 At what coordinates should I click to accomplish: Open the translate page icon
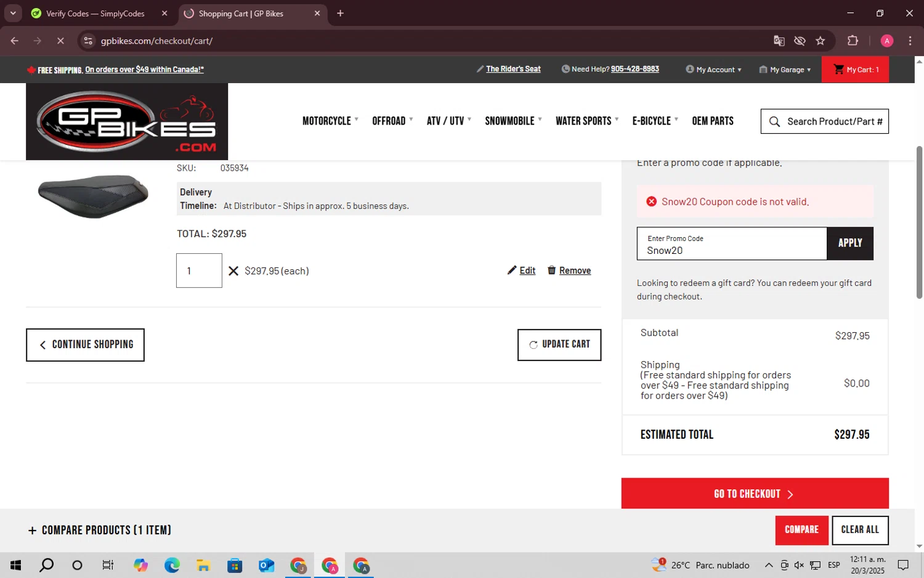click(x=779, y=41)
